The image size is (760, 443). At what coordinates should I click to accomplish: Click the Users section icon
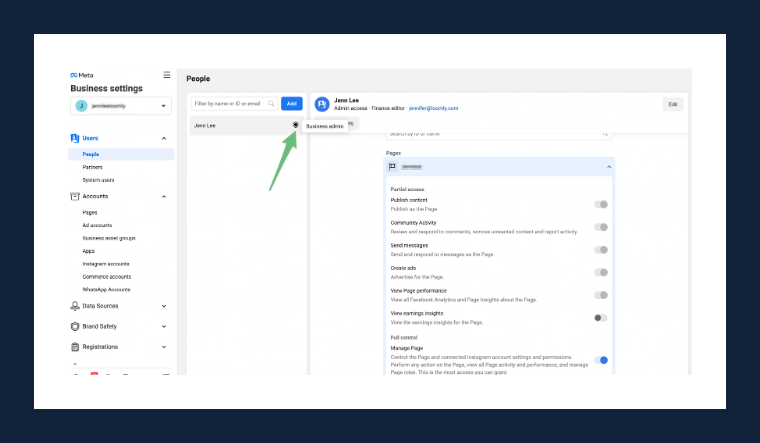75,138
